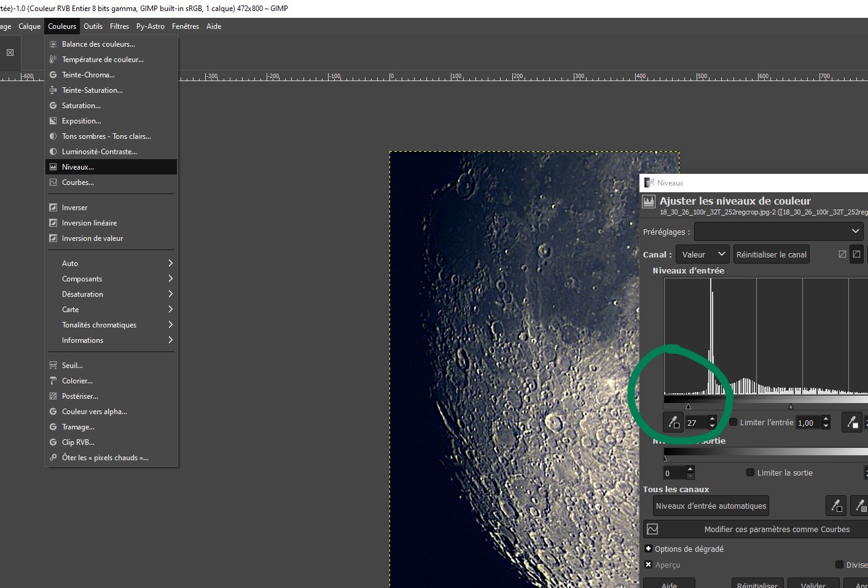The image size is (868, 588).
Task: Pick white point with the input eyedropper
Action: (853, 423)
